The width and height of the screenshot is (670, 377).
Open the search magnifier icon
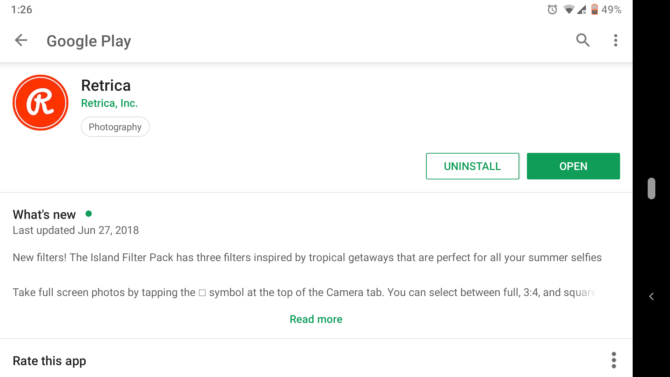[x=582, y=40]
